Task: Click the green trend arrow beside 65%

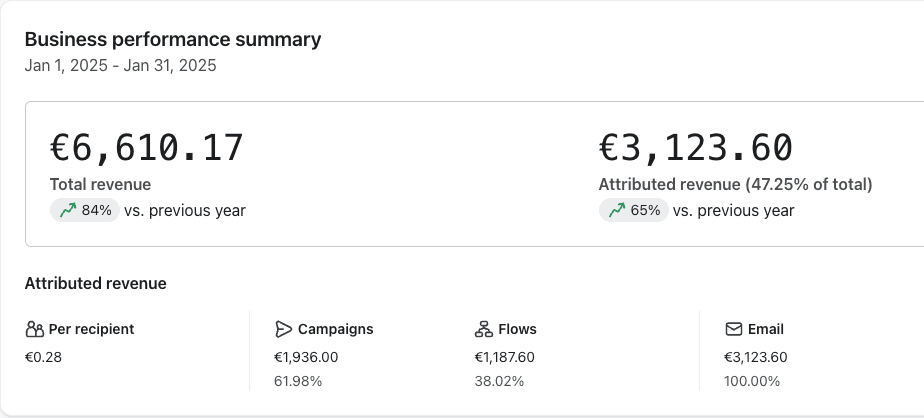Action: tap(617, 210)
